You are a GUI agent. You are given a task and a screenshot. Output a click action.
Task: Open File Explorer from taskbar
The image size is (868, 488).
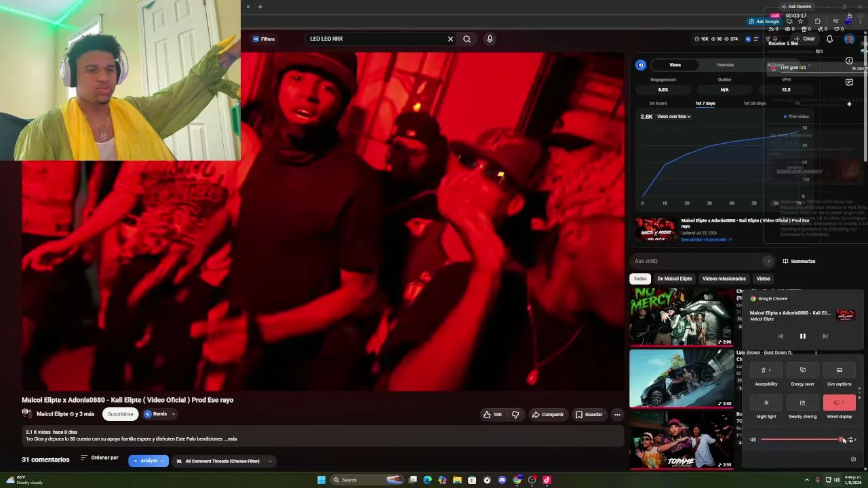[x=457, y=480]
